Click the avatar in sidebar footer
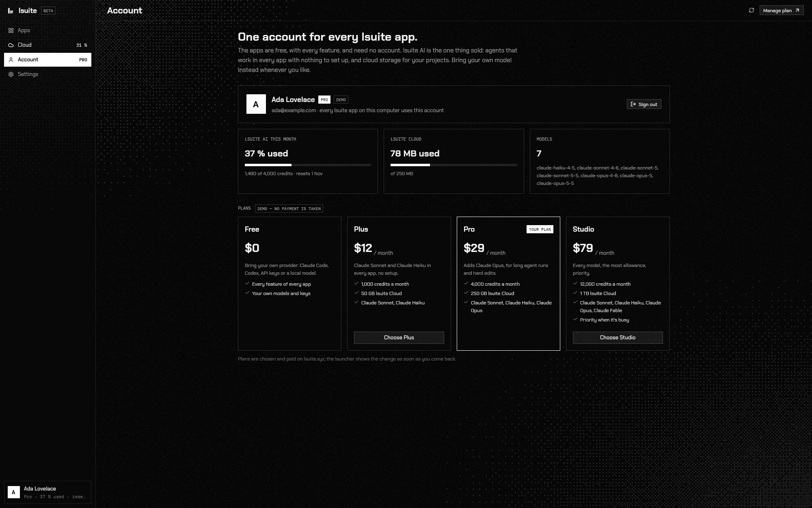The image size is (812, 508). click(13, 492)
